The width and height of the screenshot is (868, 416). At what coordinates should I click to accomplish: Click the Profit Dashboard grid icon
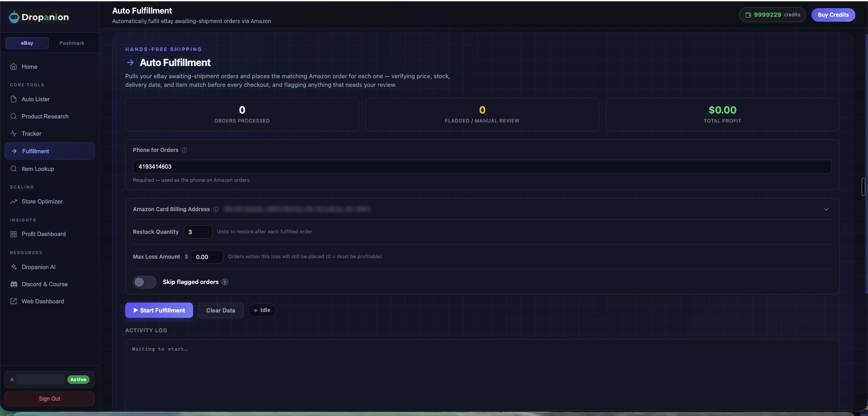click(x=14, y=234)
